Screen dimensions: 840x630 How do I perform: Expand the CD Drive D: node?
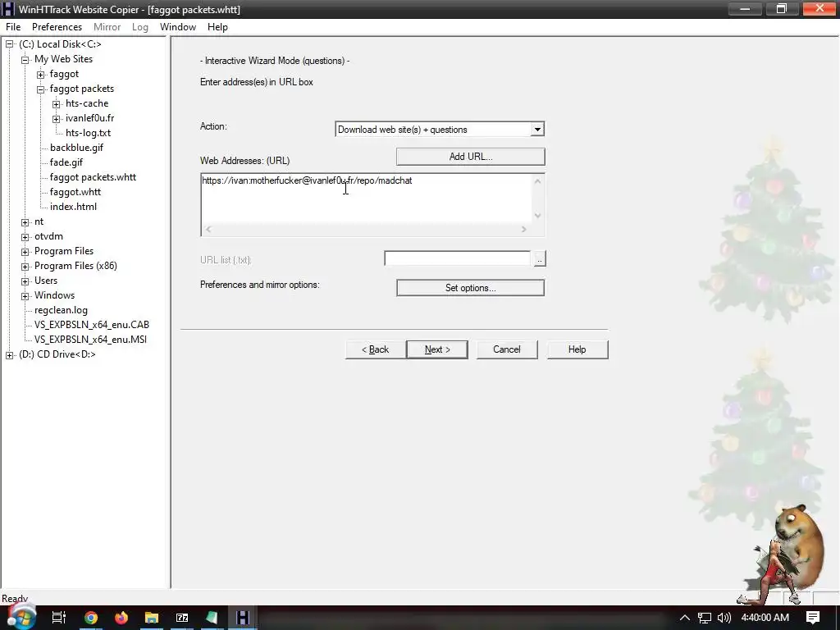pos(10,354)
